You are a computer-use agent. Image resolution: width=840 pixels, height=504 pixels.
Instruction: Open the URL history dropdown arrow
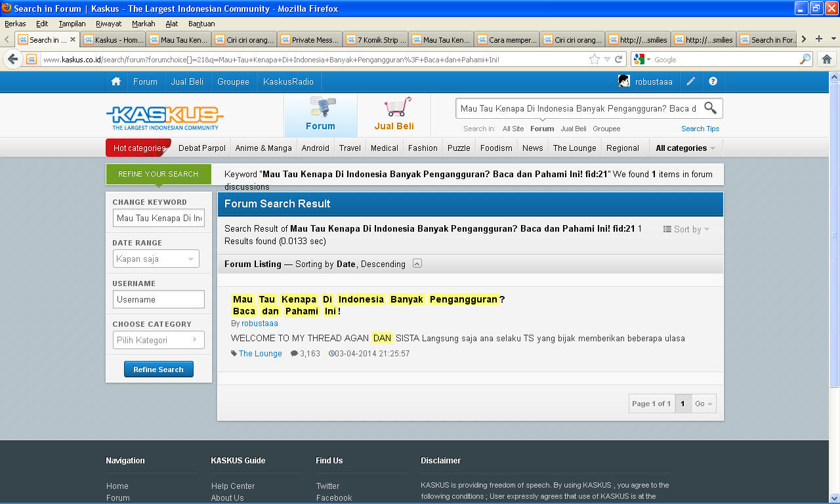click(608, 60)
